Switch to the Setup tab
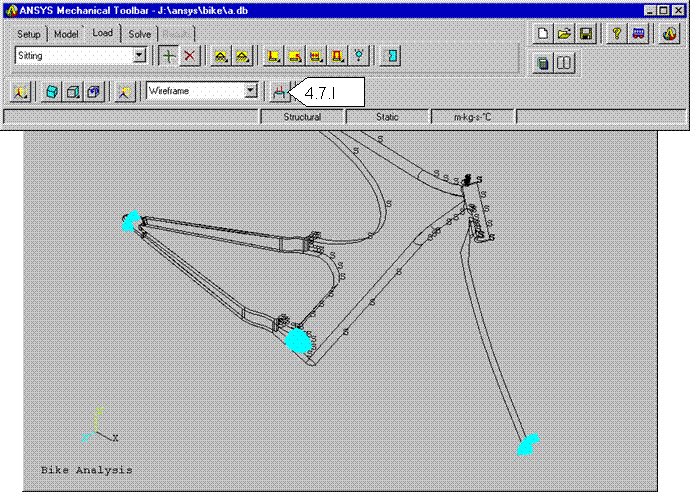Image resolution: width=690 pixels, height=492 pixels. point(30,34)
